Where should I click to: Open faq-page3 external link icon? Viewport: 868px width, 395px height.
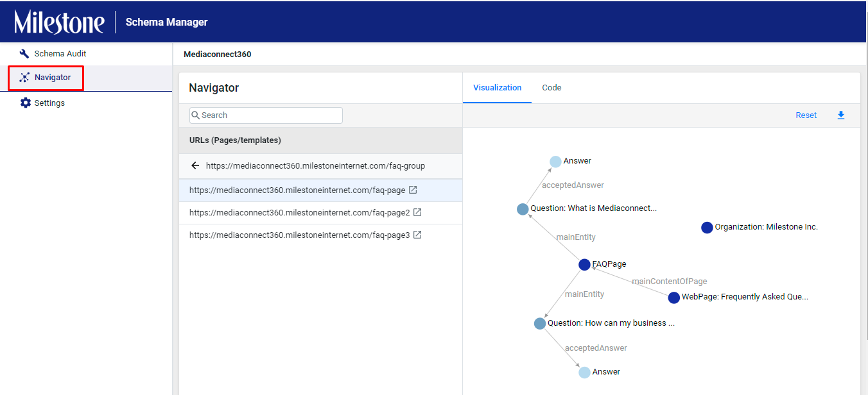(417, 235)
